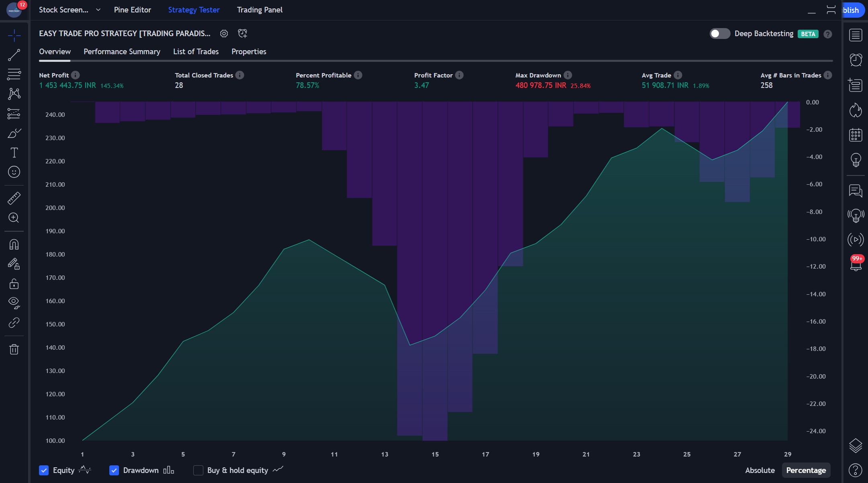Open the Pine Editor panel tab
The image size is (868, 483).
point(132,10)
